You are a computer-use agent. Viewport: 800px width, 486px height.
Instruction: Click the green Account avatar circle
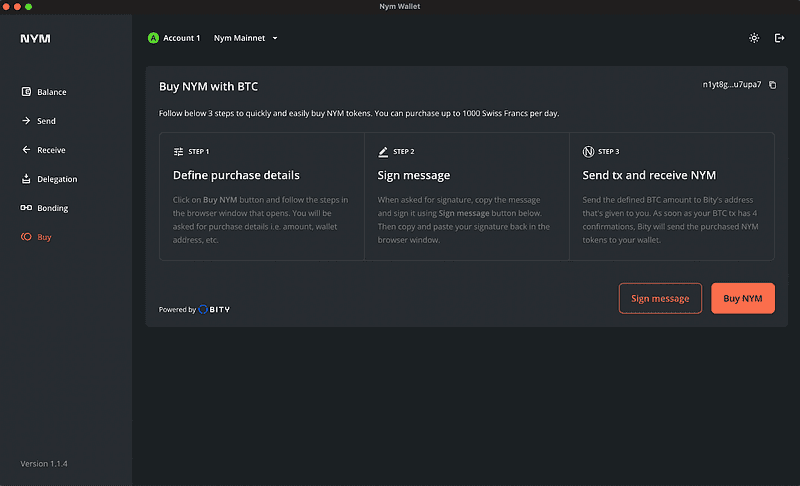[x=153, y=38]
